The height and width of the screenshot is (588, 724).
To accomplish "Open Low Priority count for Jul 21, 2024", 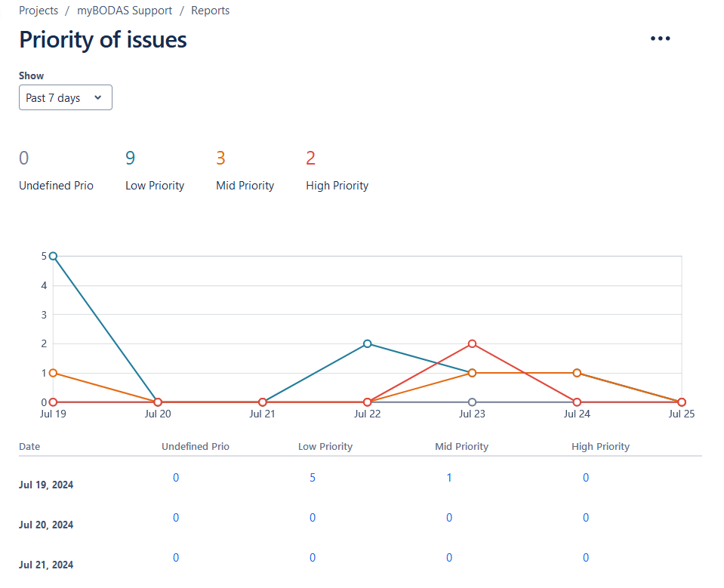I will tap(313, 558).
